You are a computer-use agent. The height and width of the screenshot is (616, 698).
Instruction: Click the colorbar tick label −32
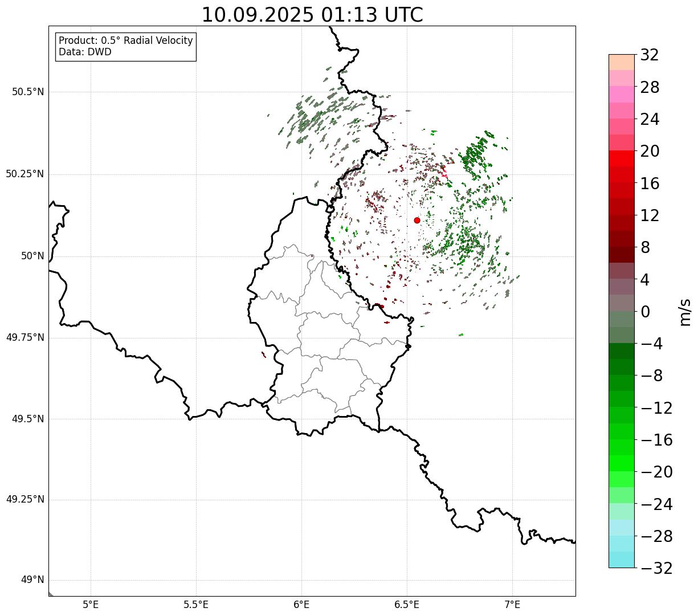656,568
